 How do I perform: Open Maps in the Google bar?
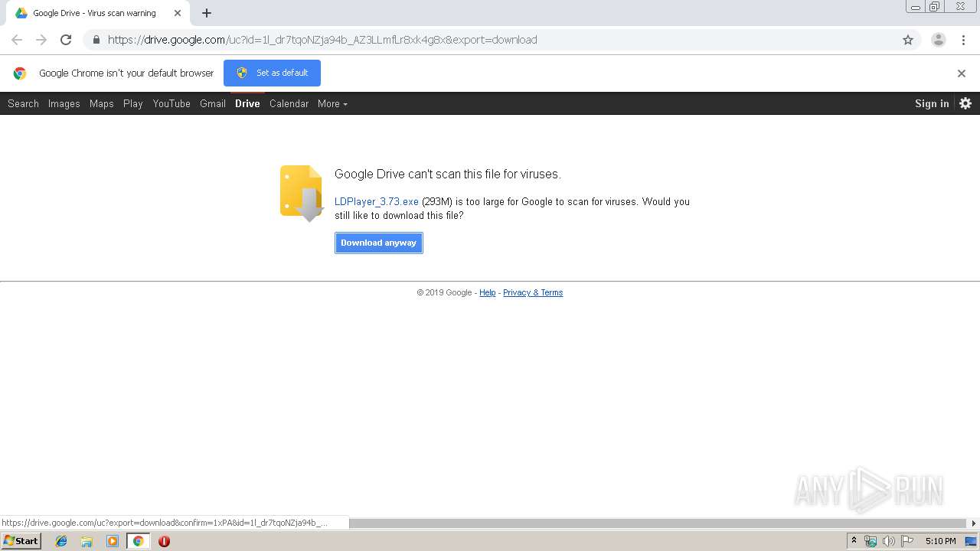101,103
